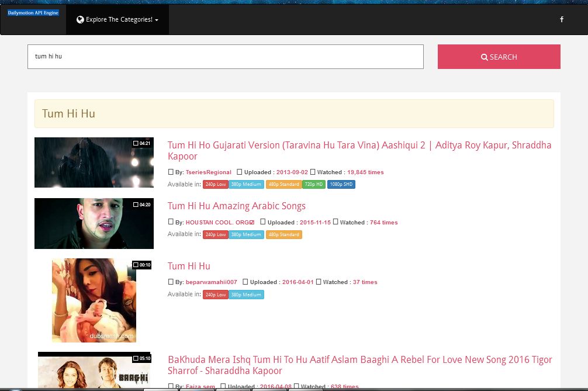The height and width of the screenshot is (391, 588).
Task: Open the Baaghi video thumbnail
Action: click(x=94, y=372)
